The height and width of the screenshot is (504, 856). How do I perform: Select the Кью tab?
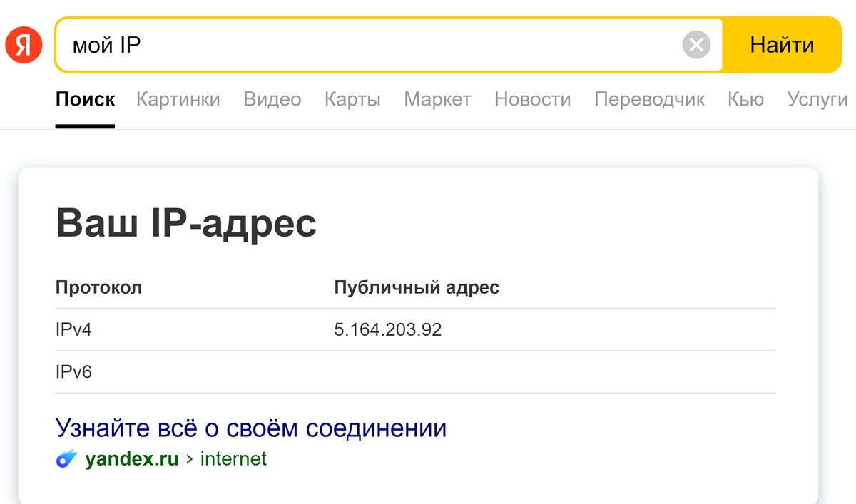coord(745,100)
